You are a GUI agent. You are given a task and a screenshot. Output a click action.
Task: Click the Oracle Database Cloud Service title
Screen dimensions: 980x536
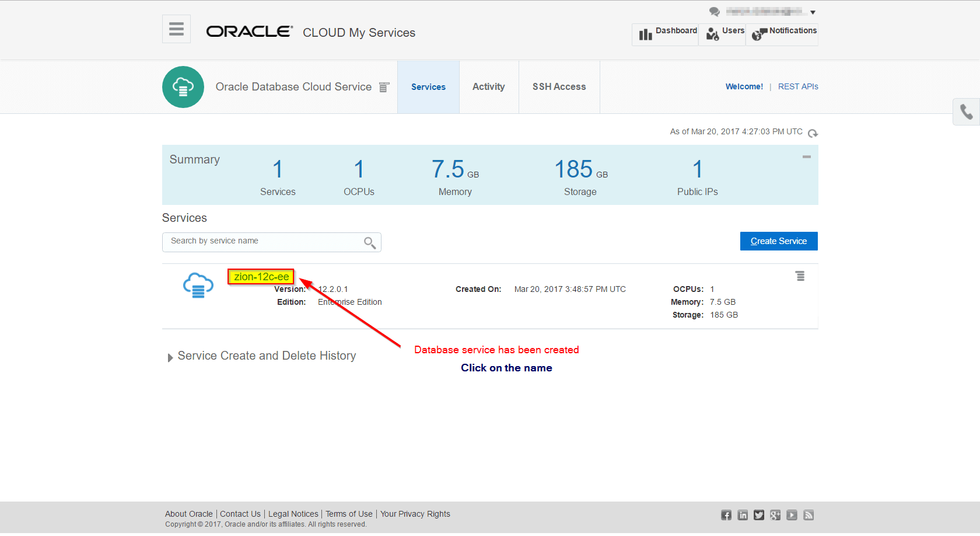[x=293, y=87]
